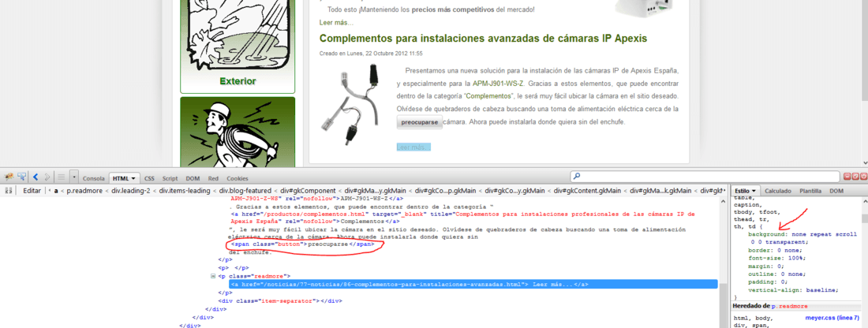Click the preocuparse button in the article
The width and height of the screenshot is (868, 328).
419,121
